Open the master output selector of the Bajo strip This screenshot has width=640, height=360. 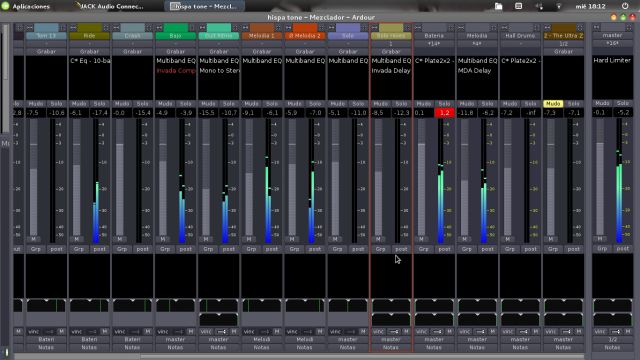176,339
